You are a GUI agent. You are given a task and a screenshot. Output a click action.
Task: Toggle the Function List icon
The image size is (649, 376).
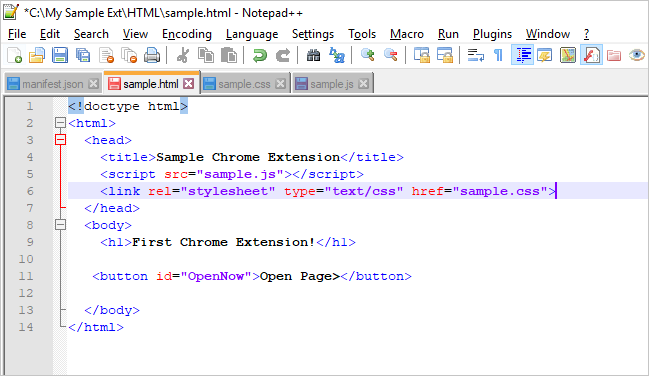point(591,55)
